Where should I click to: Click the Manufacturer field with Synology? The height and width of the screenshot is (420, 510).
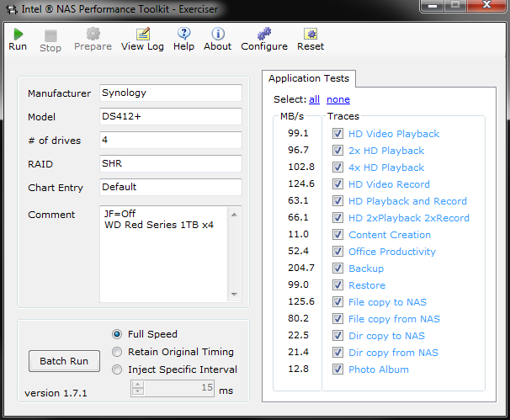(x=171, y=93)
